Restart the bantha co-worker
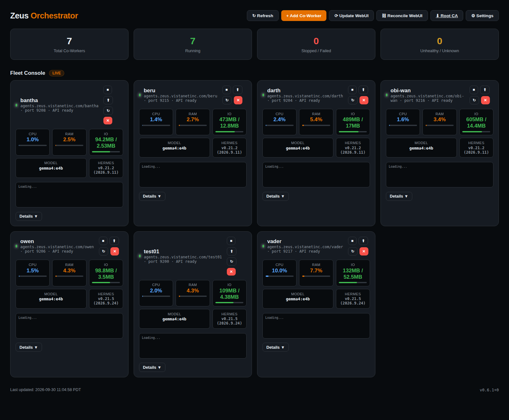This screenshot has height=420, width=509. coord(108,110)
